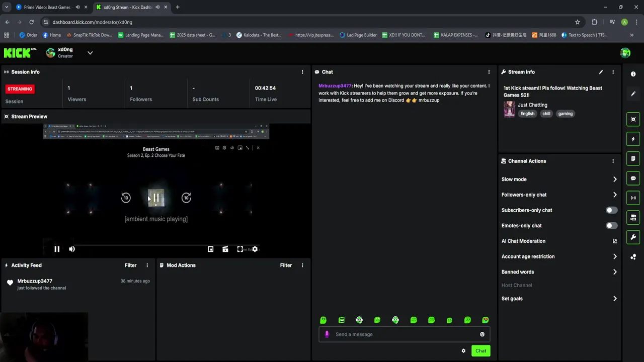Open the Mod Actions three-dot menu
Screen dimensions: 644x362
302,265
